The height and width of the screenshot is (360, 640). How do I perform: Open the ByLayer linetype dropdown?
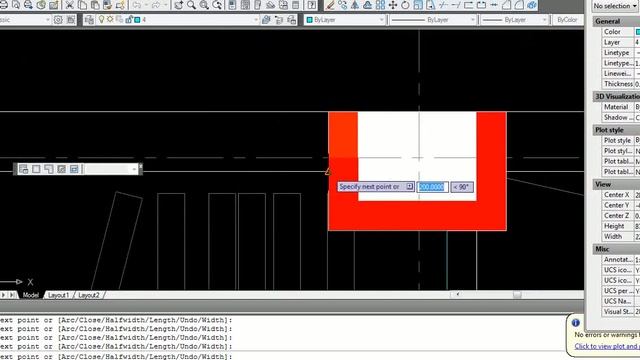point(473,20)
